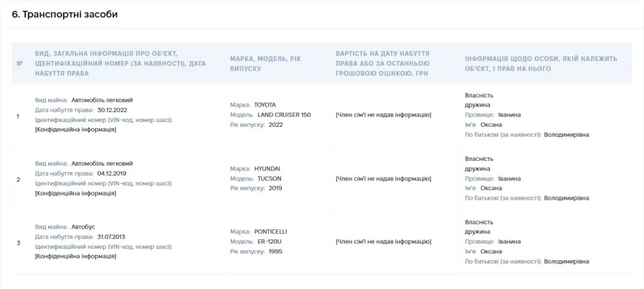Select 'Автобус' property type value
Viewport: 644px width, 289px height.
click(x=83, y=227)
